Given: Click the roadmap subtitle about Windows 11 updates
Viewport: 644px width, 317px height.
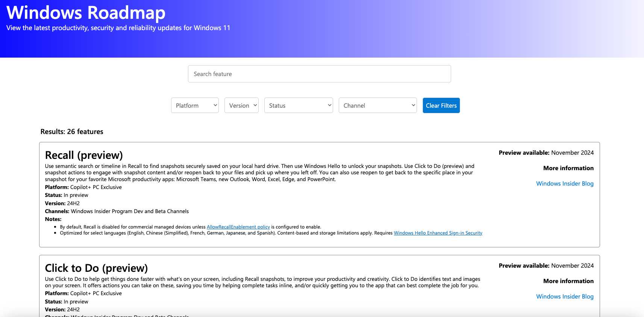Looking at the screenshot, I should tap(118, 28).
